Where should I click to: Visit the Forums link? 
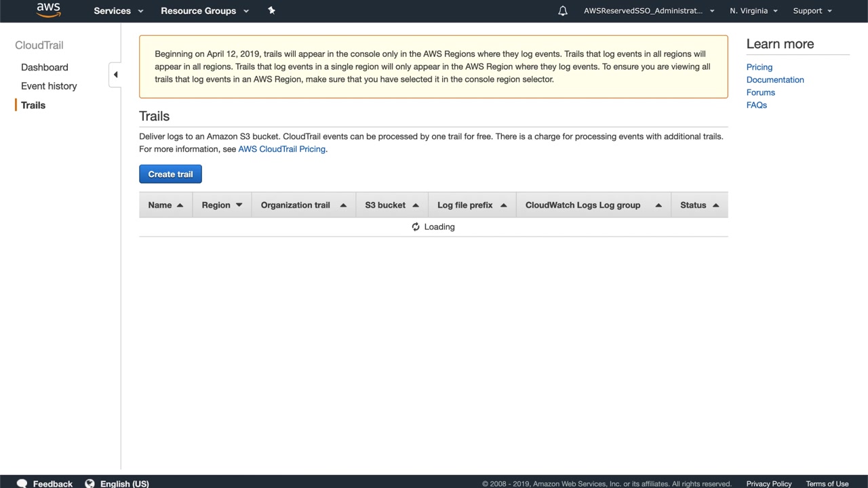761,92
